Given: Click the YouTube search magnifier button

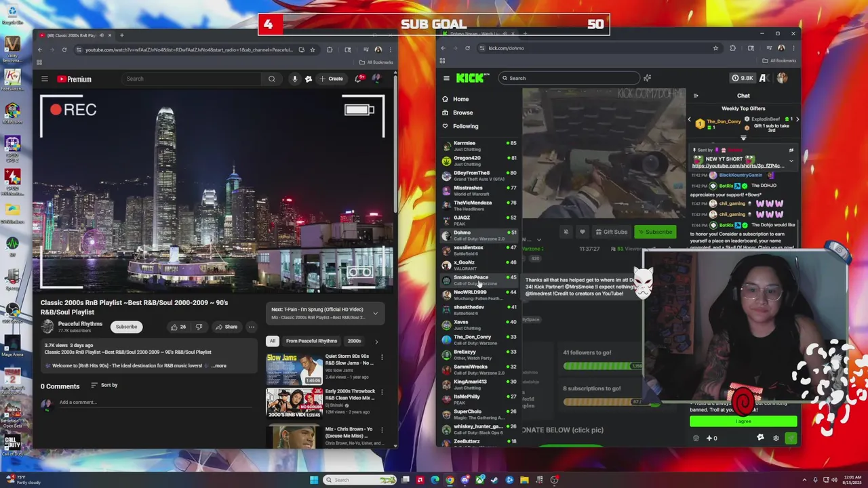Looking at the screenshot, I should click(x=271, y=79).
